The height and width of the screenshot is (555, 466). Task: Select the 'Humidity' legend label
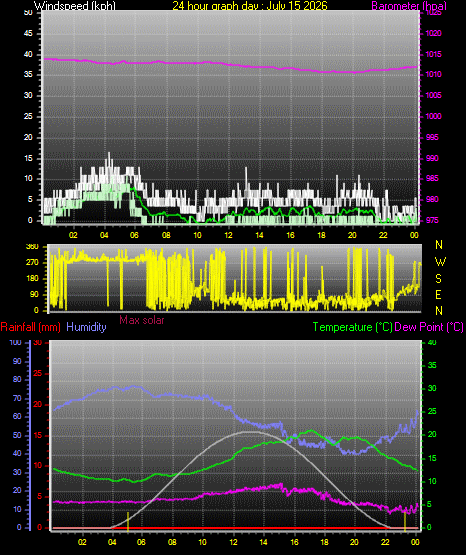86,327
